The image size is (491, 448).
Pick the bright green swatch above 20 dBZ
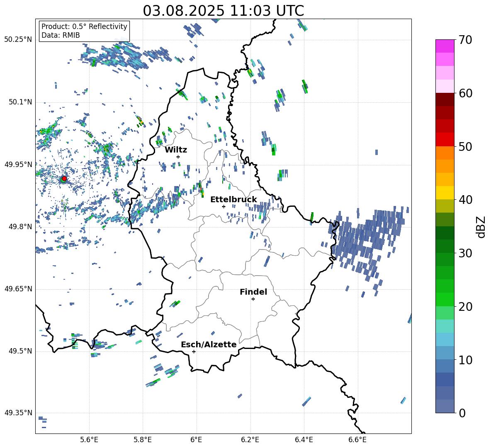point(445,299)
